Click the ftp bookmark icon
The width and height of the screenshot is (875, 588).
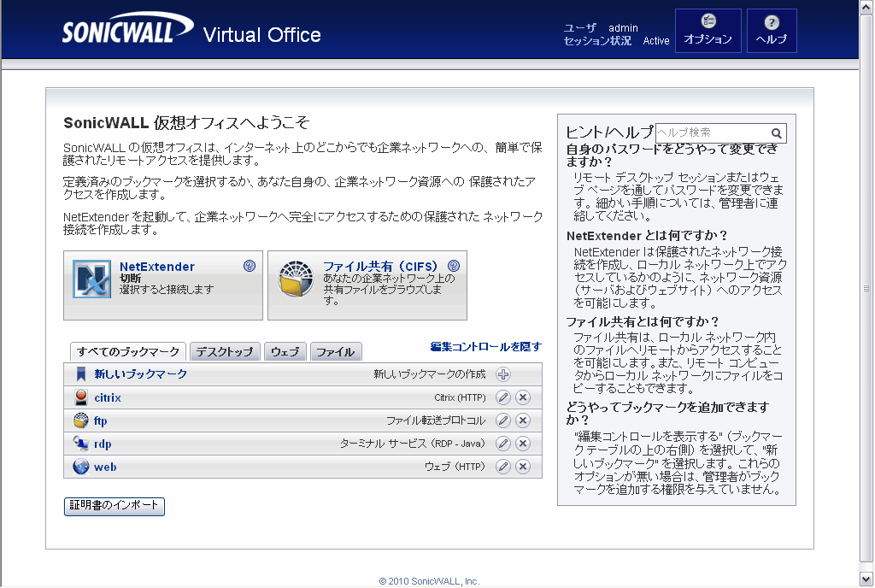pos(81,420)
